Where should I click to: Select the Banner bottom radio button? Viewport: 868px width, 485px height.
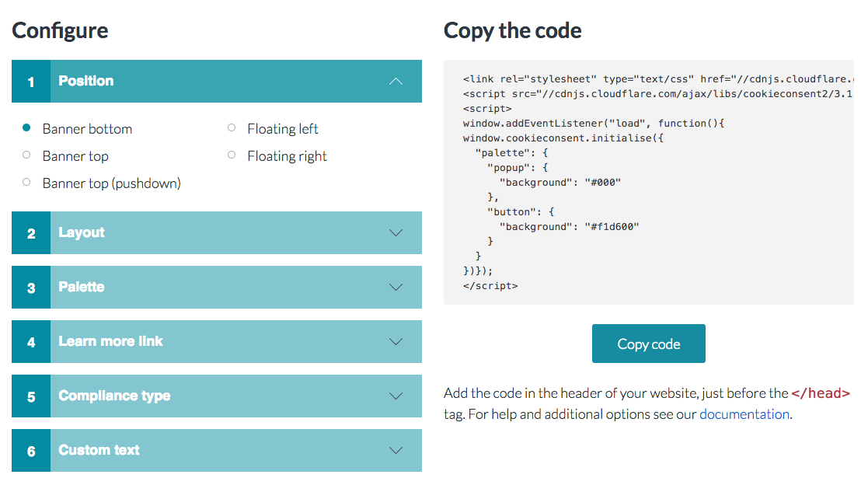tap(26, 128)
